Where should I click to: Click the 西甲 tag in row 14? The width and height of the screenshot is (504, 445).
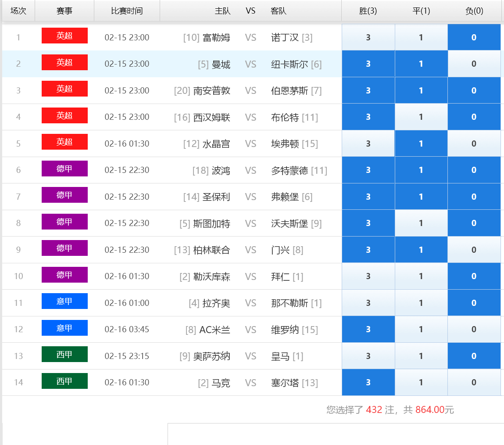(64, 380)
